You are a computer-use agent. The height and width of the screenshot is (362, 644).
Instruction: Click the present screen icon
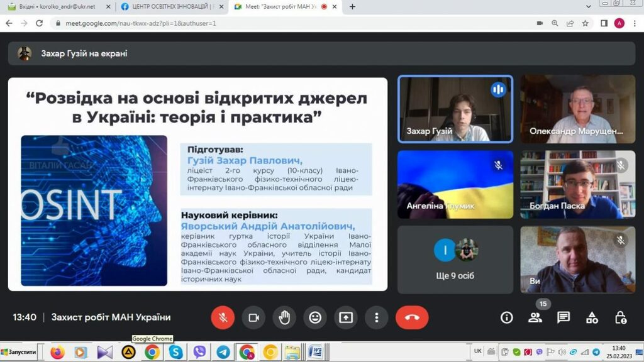(x=346, y=317)
